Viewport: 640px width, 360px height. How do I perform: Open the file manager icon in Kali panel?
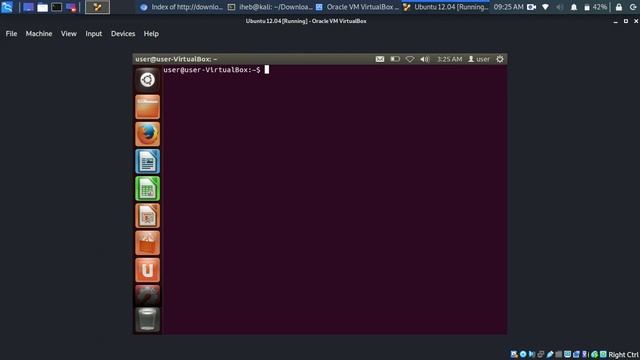tap(42, 7)
